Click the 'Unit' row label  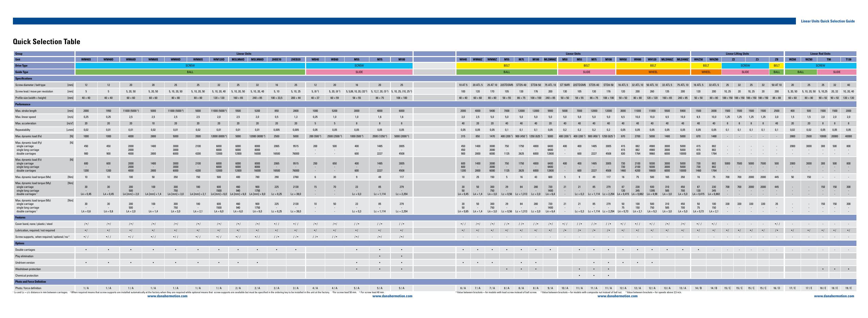tap(18, 59)
